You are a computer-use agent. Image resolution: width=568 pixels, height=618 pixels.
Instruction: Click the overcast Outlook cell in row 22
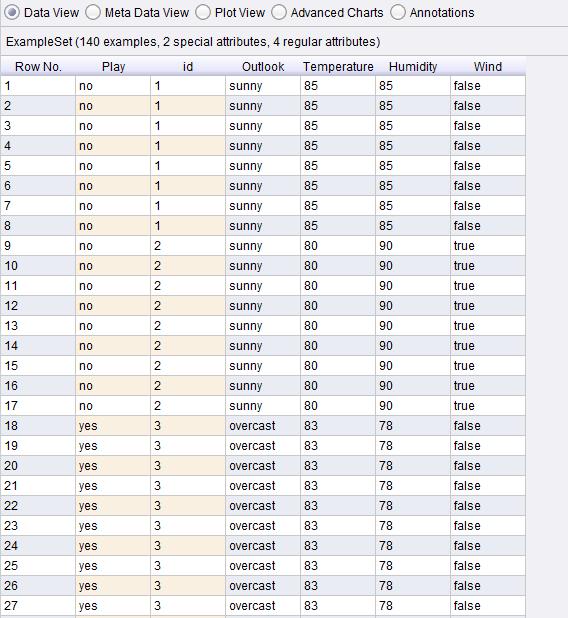pos(263,506)
